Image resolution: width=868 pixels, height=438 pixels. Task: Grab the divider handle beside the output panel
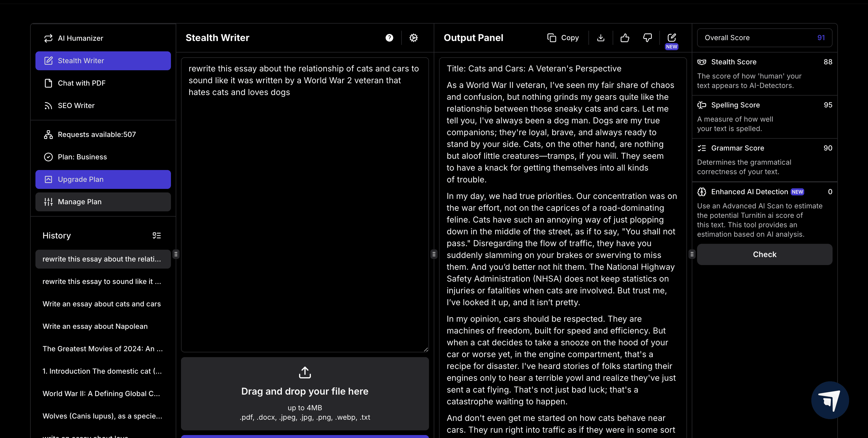[434, 254]
